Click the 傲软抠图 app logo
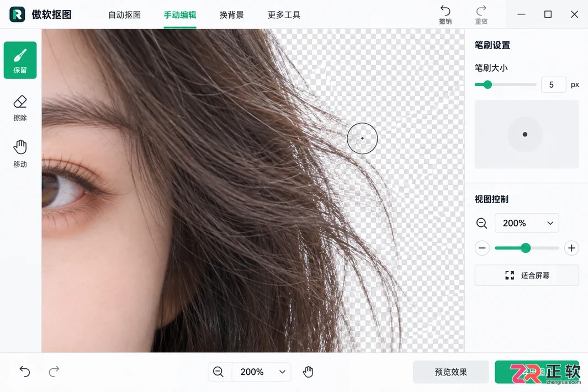588x392 pixels. (17, 14)
